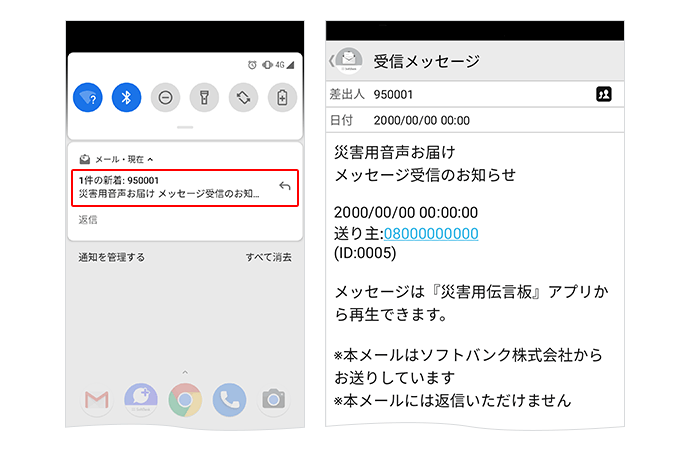Tap the 差出人 950001 sender row
Image resolution: width=690 pixels, height=452 pixels.
pyautogui.click(x=475, y=94)
